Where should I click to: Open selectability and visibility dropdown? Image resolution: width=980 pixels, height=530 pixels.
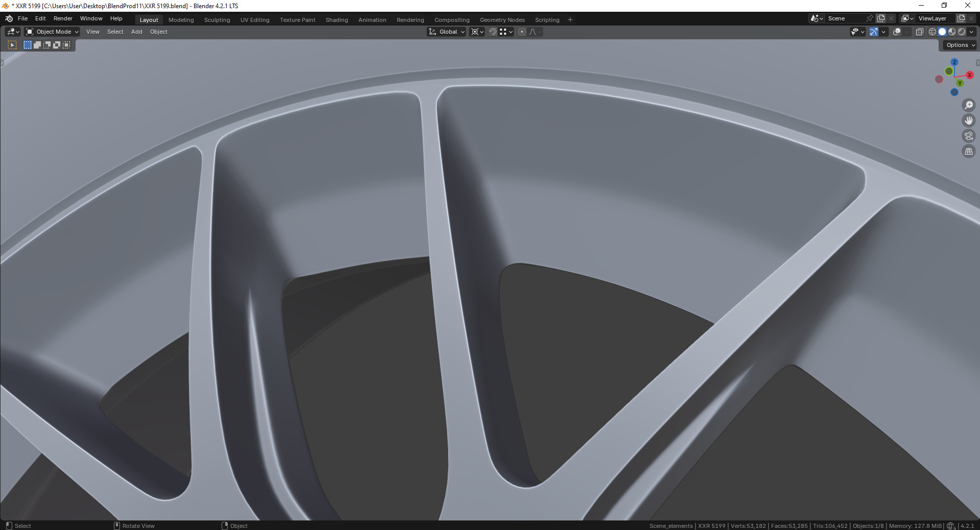pyautogui.click(x=857, y=32)
